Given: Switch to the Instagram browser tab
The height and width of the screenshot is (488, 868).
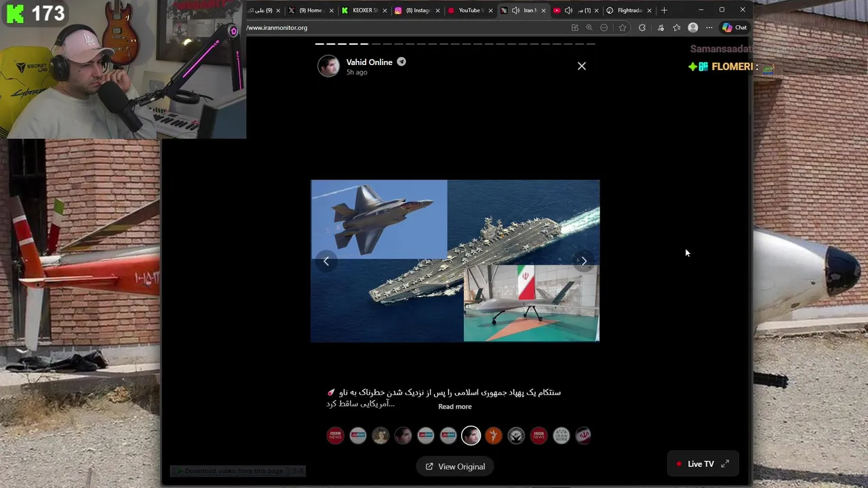Looking at the screenshot, I should tap(416, 10).
